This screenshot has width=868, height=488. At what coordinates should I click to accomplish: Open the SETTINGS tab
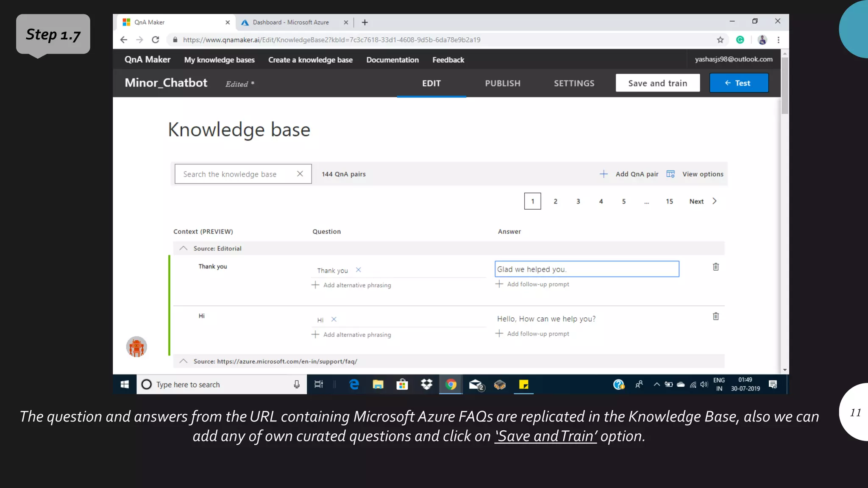pyautogui.click(x=574, y=83)
